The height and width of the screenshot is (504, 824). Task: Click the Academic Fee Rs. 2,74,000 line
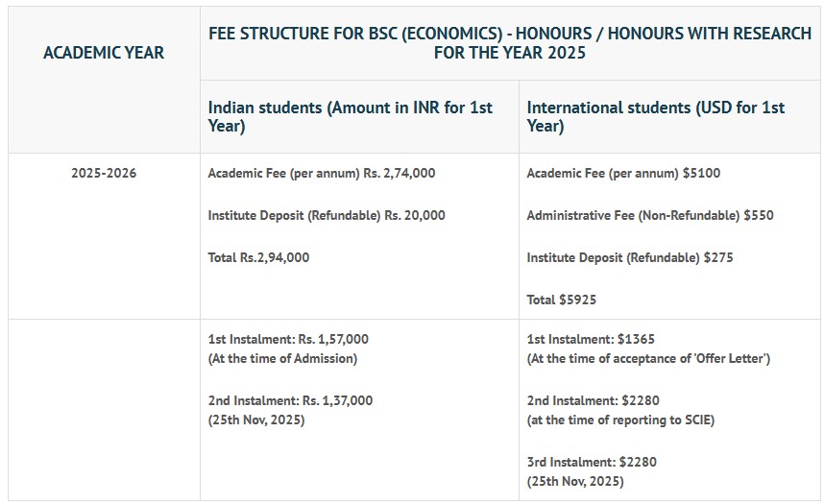point(322,174)
